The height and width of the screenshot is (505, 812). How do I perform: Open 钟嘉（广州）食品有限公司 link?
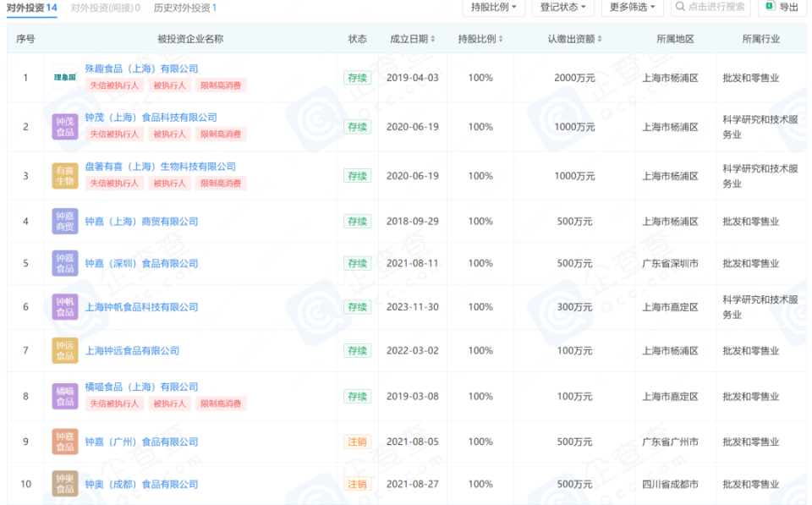tap(141, 442)
